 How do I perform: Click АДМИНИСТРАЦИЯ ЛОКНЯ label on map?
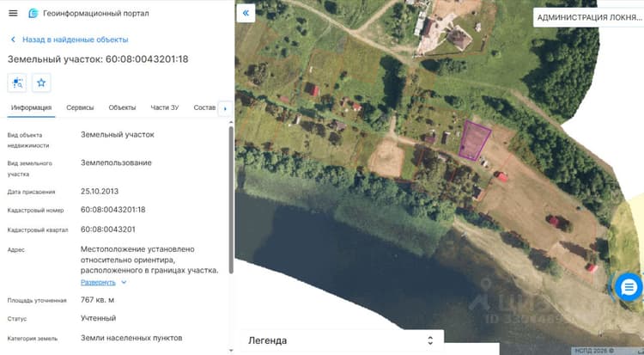tap(589, 18)
